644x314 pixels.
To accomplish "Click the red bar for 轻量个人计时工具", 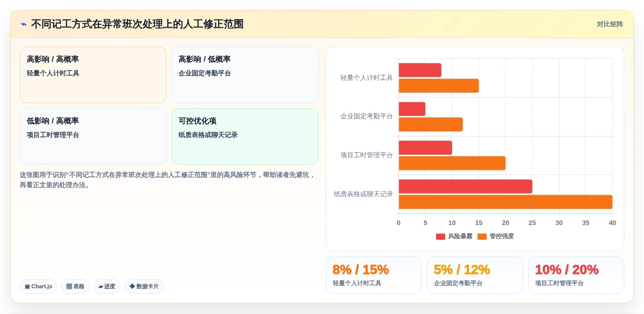I will 420,70.
